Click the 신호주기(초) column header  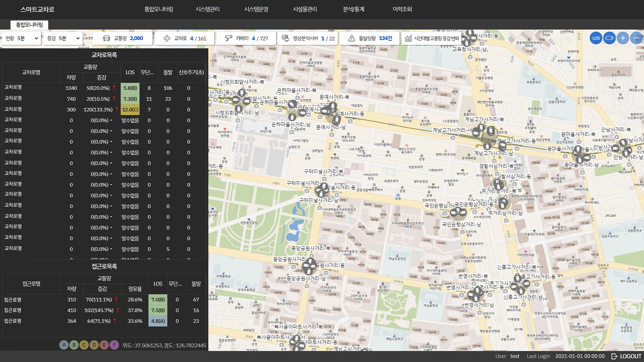(191, 72)
